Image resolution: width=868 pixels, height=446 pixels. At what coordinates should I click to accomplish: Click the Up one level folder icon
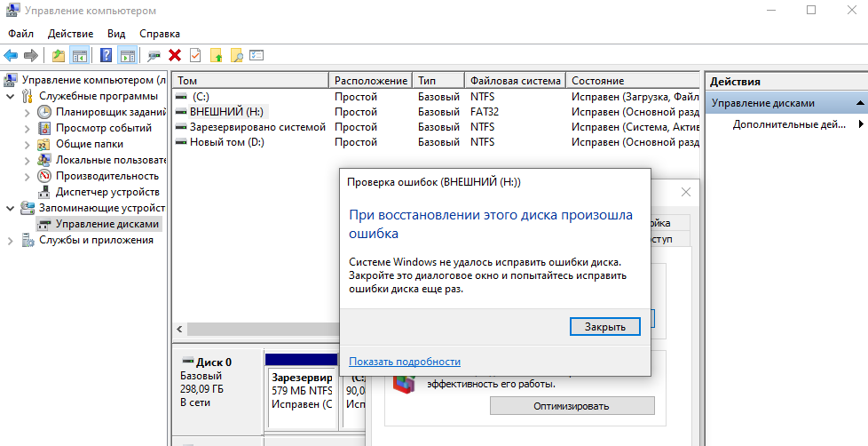pyautogui.click(x=59, y=56)
